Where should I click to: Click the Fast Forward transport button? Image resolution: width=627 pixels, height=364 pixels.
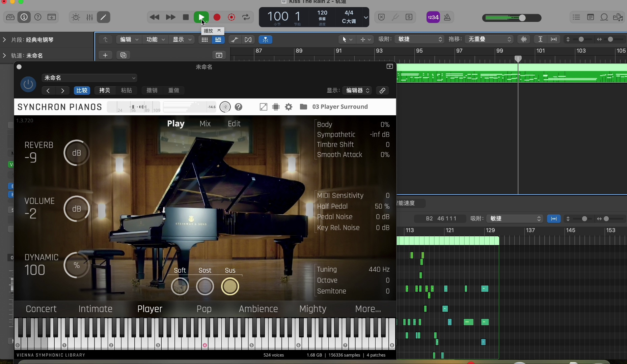170,17
